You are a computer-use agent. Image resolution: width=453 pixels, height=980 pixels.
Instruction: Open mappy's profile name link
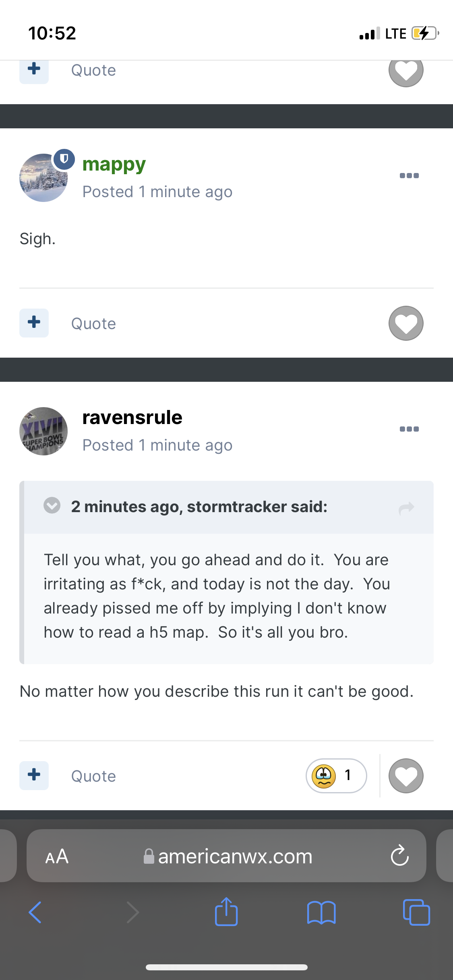114,165
